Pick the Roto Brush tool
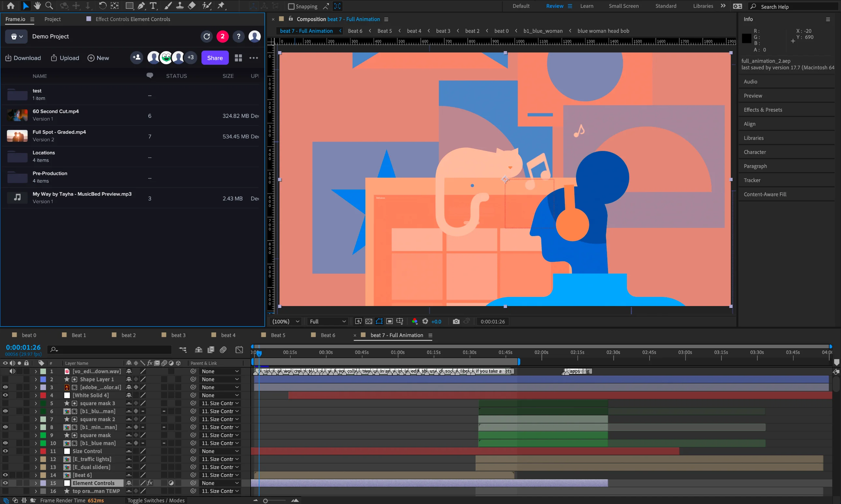Image resolution: width=841 pixels, height=504 pixels. [x=207, y=6]
